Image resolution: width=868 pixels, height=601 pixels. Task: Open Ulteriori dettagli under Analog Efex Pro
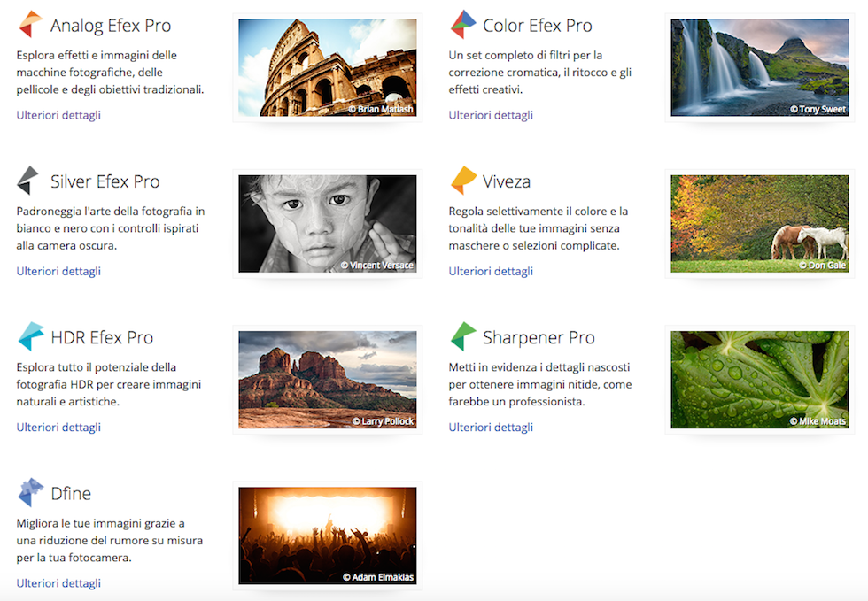[x=58, y=115]
